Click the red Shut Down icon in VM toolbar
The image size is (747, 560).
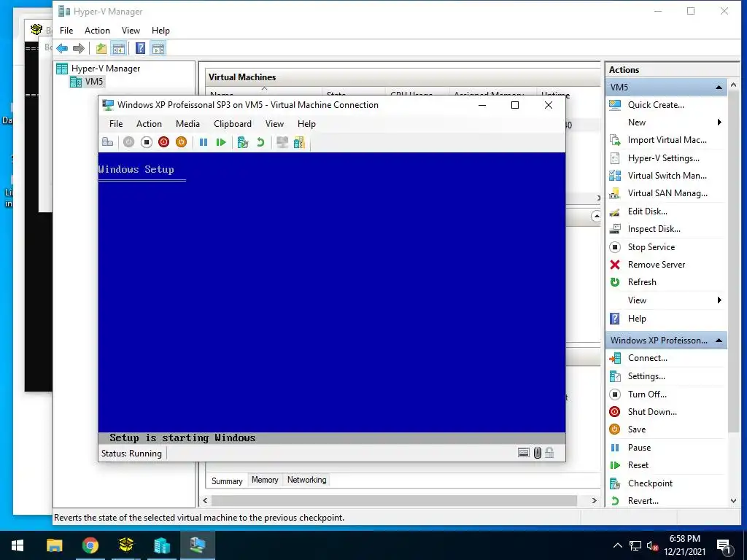[x=164, y=142]
